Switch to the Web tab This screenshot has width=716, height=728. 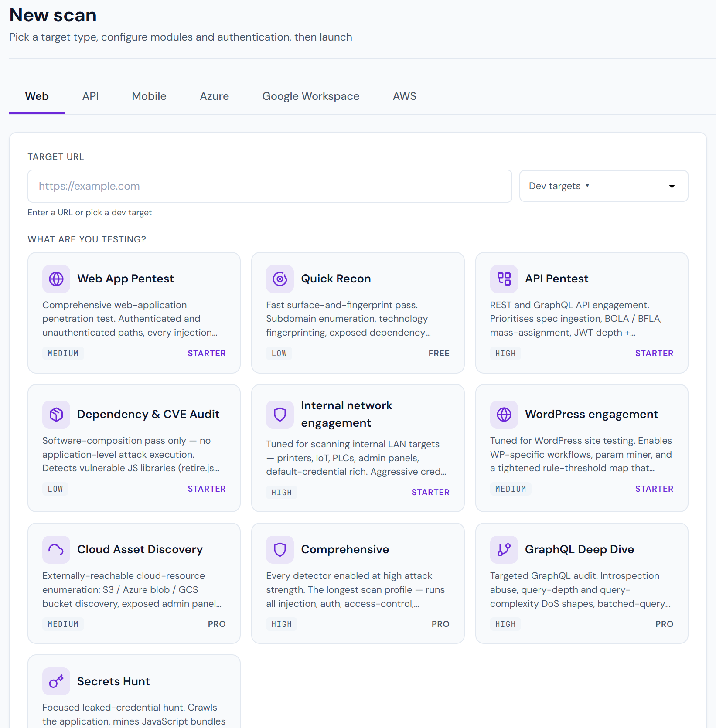pos(37,96)
